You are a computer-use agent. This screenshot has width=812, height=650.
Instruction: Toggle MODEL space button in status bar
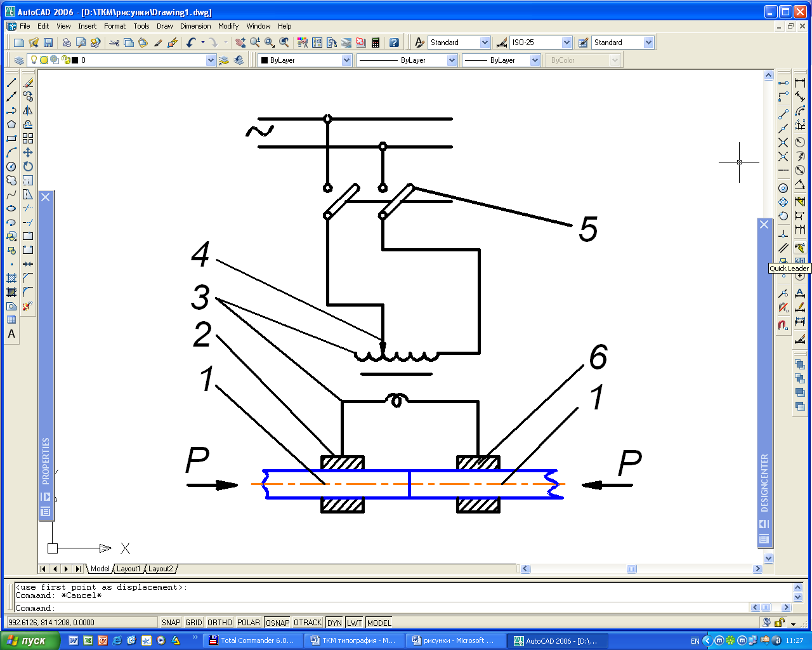pos(379,623)
